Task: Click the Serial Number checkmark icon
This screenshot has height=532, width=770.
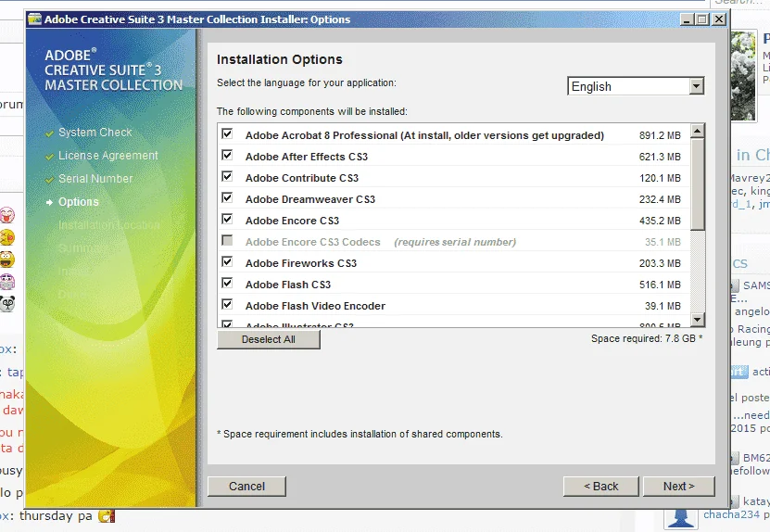Action: pos(49,180)
